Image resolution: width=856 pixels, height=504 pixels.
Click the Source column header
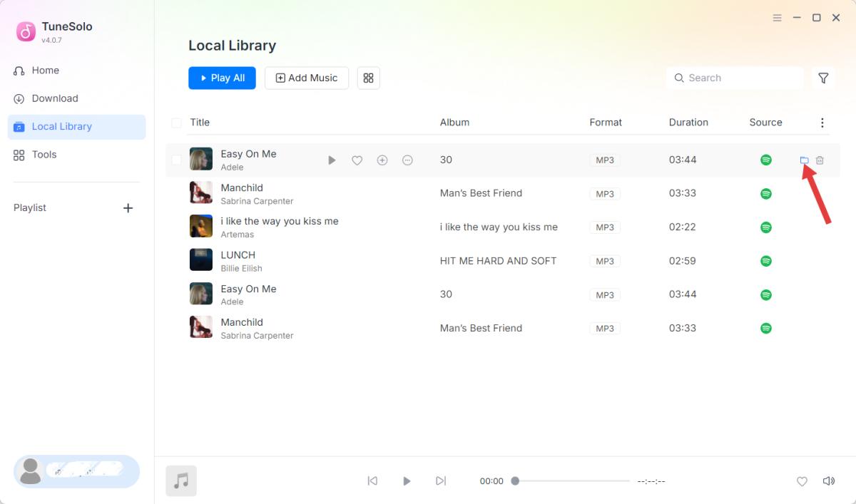pyautogui.click(x=765, y=123)
